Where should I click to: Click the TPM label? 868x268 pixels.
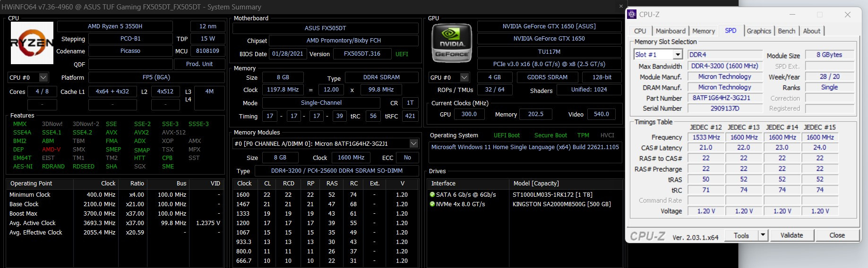[583, 135]
